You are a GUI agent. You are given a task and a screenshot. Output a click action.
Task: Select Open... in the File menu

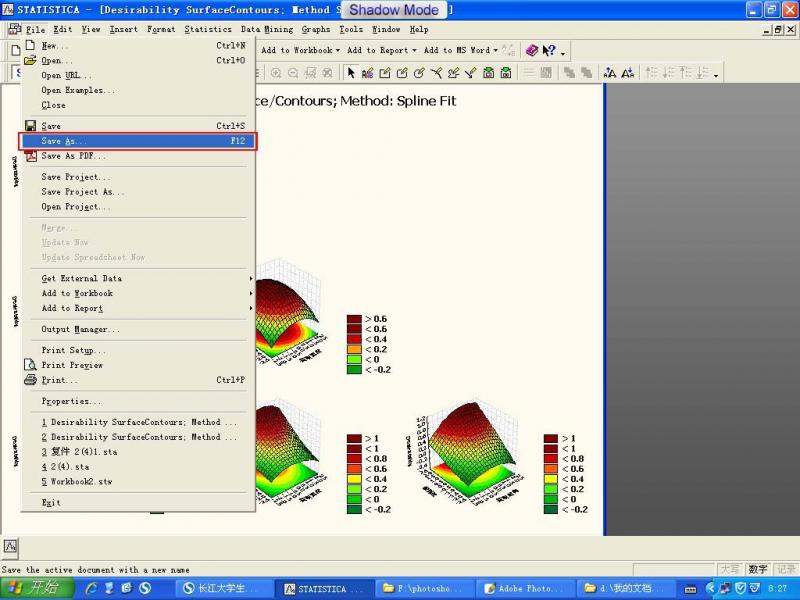138,60
